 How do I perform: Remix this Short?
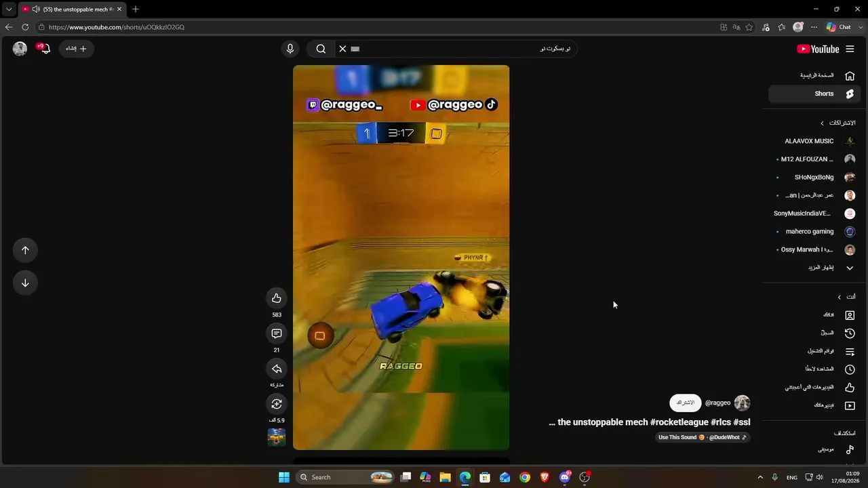click(x=277, y=404)
